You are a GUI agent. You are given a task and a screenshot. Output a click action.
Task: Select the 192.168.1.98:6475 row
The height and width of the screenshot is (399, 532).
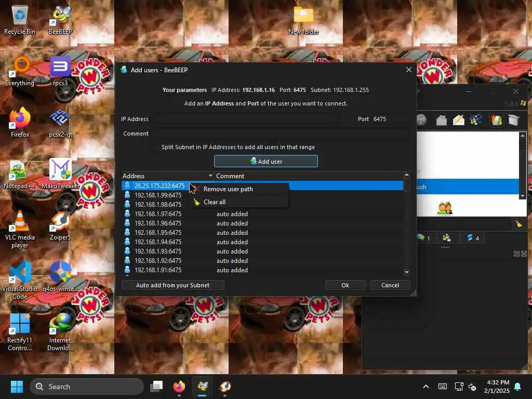tap(262, 205)
